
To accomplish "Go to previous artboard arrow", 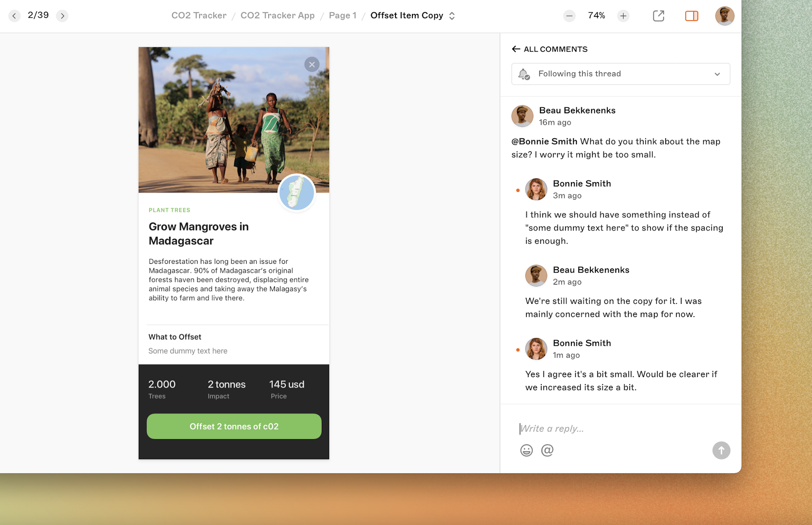I will [x=14, y=16].
